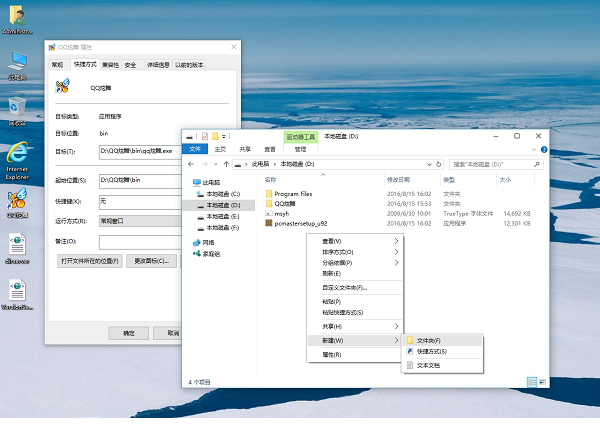Click the 目标(T) path input field
This screenshot has width=600, height=434.
tap(140, 152)
